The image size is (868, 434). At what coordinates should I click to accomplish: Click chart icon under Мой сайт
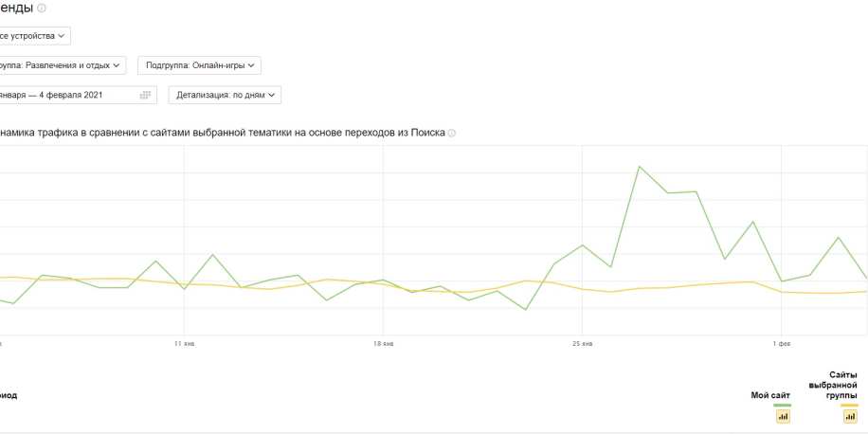pos(783,416)
